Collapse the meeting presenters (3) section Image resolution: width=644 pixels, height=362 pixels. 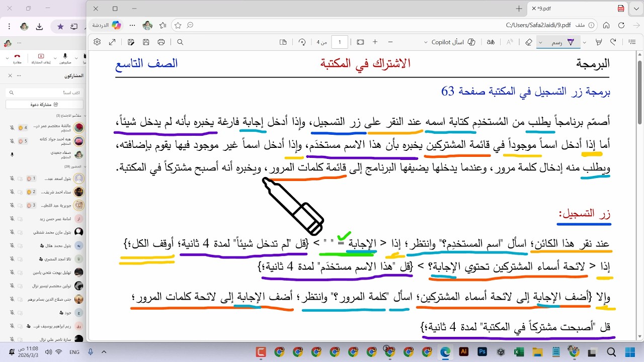84,116
